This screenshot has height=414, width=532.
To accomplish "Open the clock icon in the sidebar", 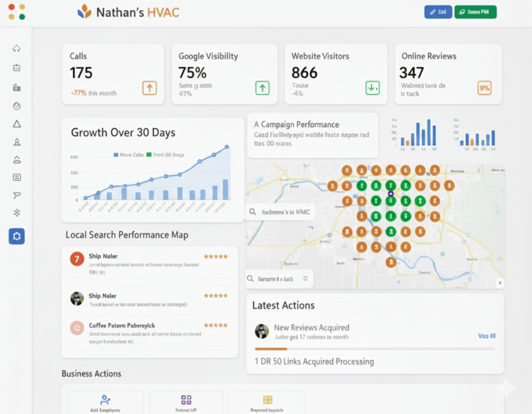I will point(17,106).
